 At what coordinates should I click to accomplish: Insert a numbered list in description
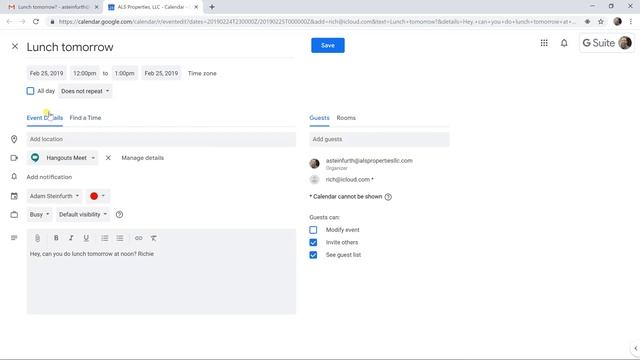click(x=105, y=238)
